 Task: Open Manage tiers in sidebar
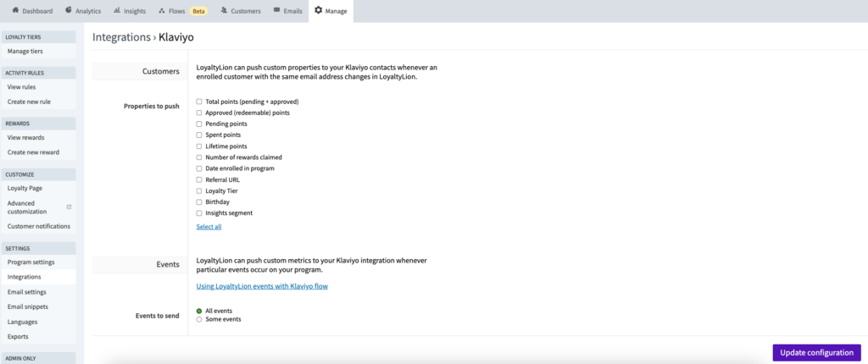pos(25,52)
